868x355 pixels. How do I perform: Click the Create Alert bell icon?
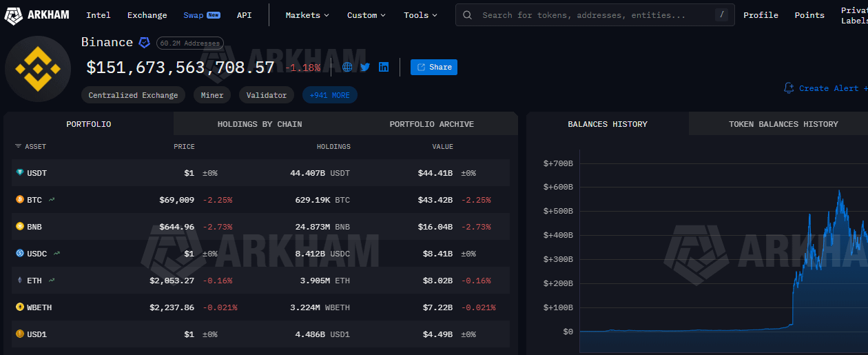tap(789, 88)
